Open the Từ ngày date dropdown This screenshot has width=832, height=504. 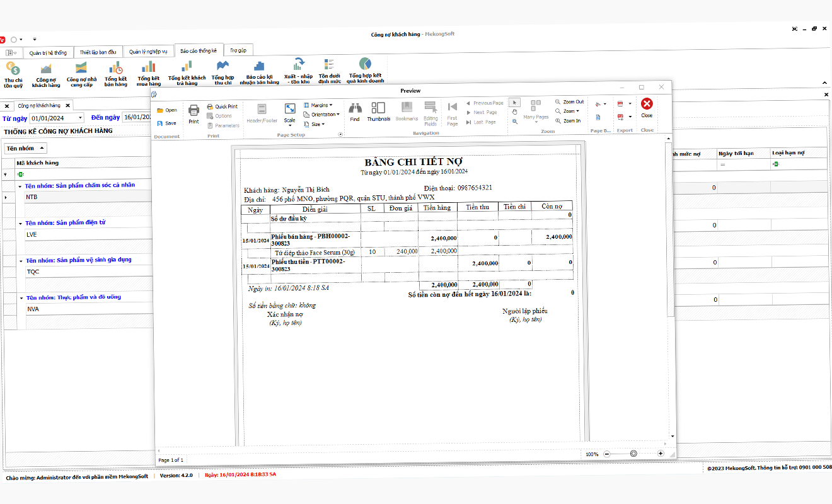(x=80, y=118)
